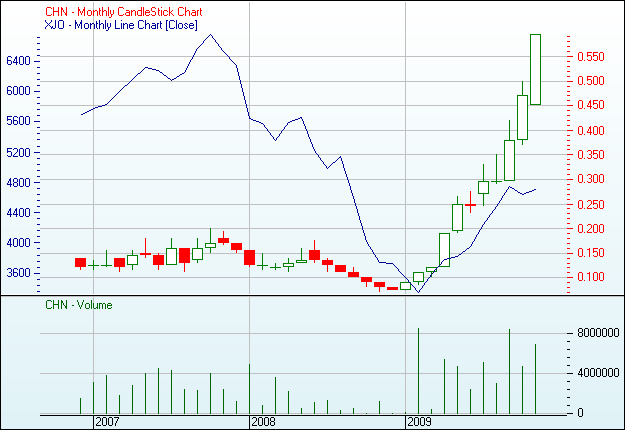Select the first red candlestick before 2007
The height and width of the screenshot is (430, 625).
(81, 263)
